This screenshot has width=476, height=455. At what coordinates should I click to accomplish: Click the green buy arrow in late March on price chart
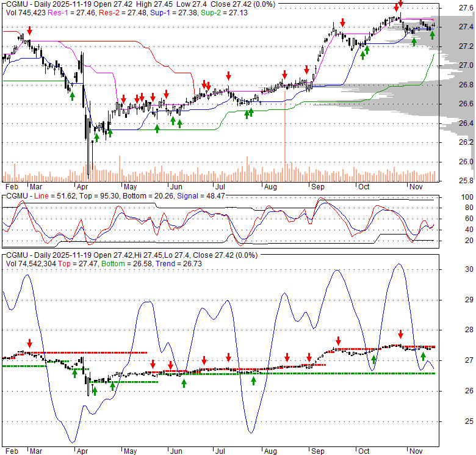[x=72, y=95]
